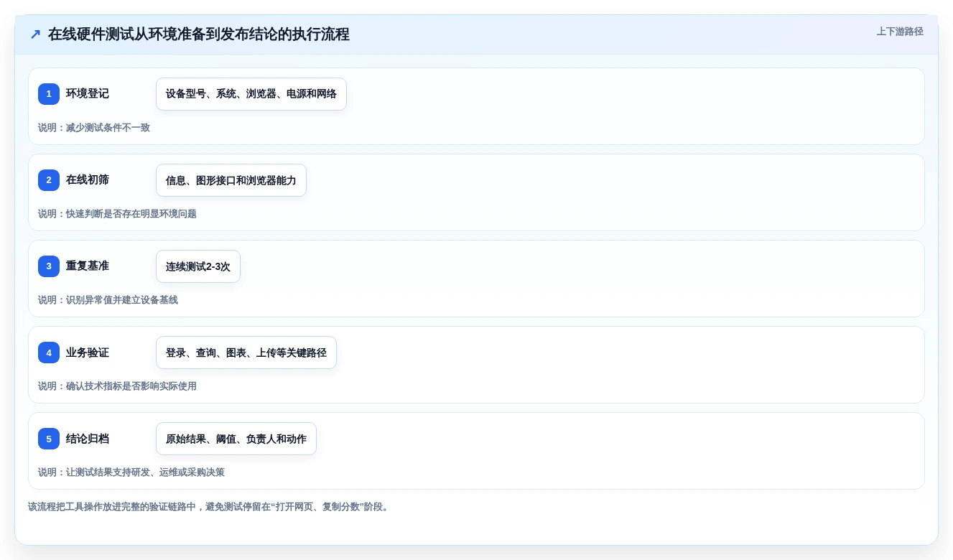Click the note '说明：确认技术指标是否影响实际使用'
Screen dimensions: 953x560
117,386
